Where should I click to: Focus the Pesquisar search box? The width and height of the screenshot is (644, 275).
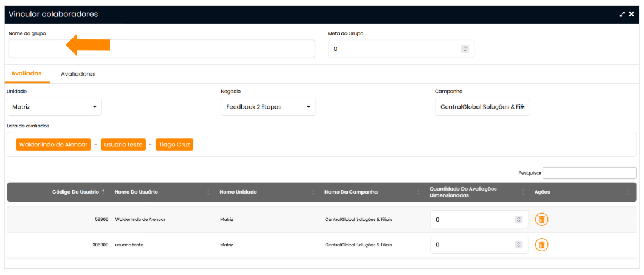tap(589, 173)
